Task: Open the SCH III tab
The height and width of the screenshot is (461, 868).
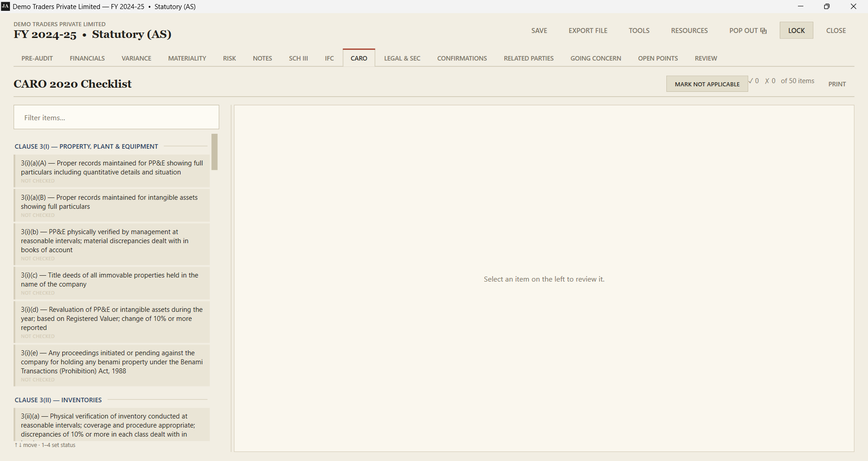Action: click(298, 58)
